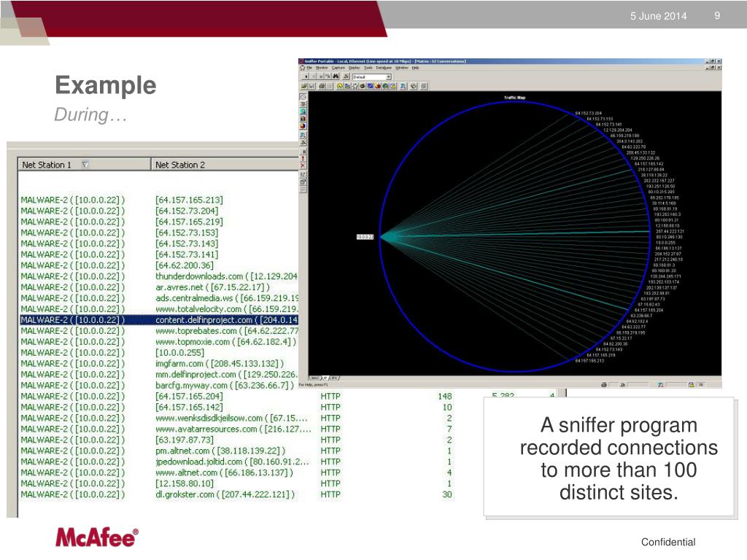Image resolution: width=747 pixels, height=560 pixels.
Task: Select the bar chart sidebar icon
Action: pyautogui.click(x=303, y=119)
